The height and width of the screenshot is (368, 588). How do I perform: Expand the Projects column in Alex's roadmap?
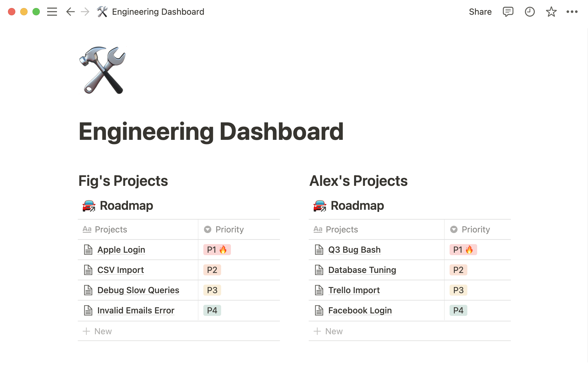click(444, 229)
